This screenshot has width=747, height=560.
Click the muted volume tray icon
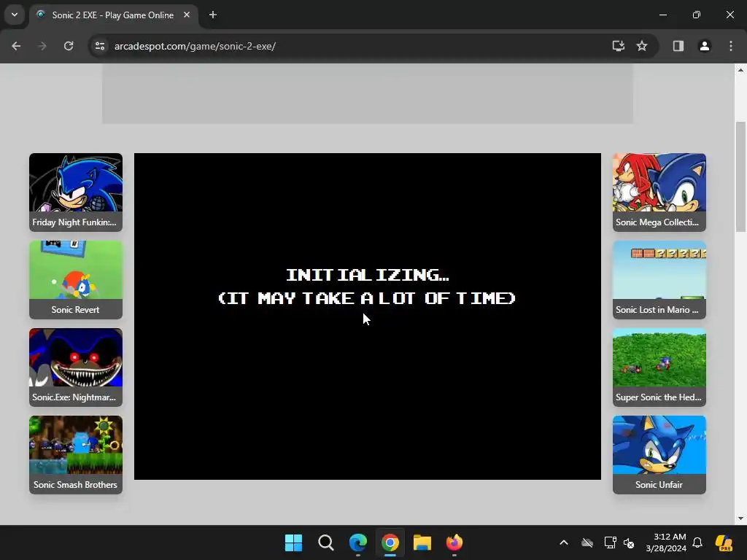(x=629, y=542)
